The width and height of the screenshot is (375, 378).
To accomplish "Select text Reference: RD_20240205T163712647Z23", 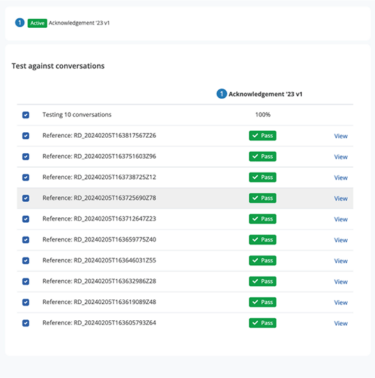I will 99,219.
